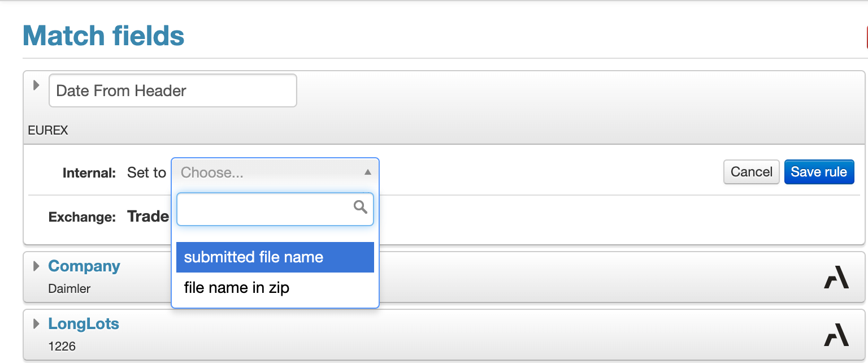Open the Choose... select box
868x363 pixels.
tap(275, 172)
